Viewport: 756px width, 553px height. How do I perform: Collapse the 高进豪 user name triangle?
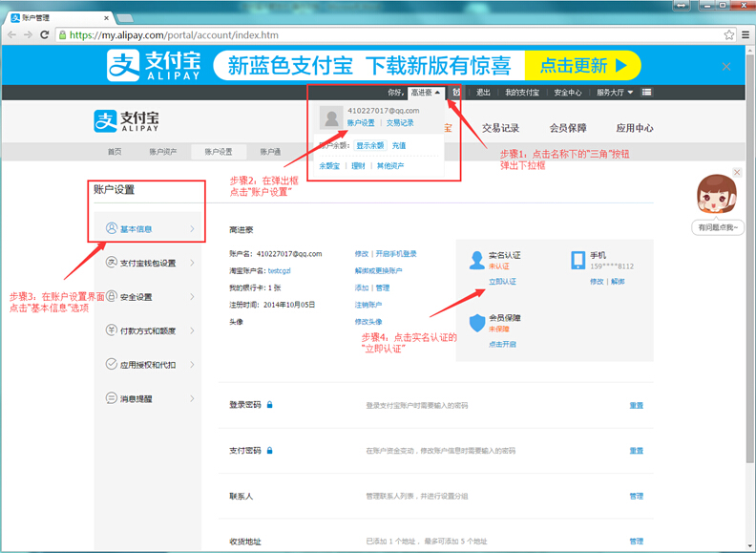coord(437,92)
